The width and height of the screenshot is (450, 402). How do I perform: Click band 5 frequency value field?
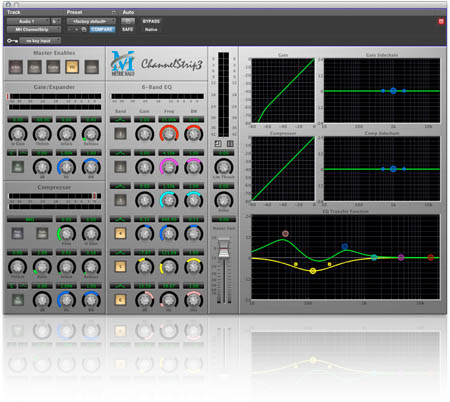pos(169,252)
